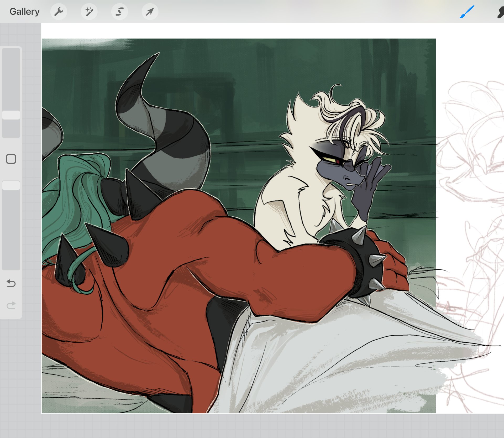
Task: Activate the Transform arrow tool
Action: 150,12
